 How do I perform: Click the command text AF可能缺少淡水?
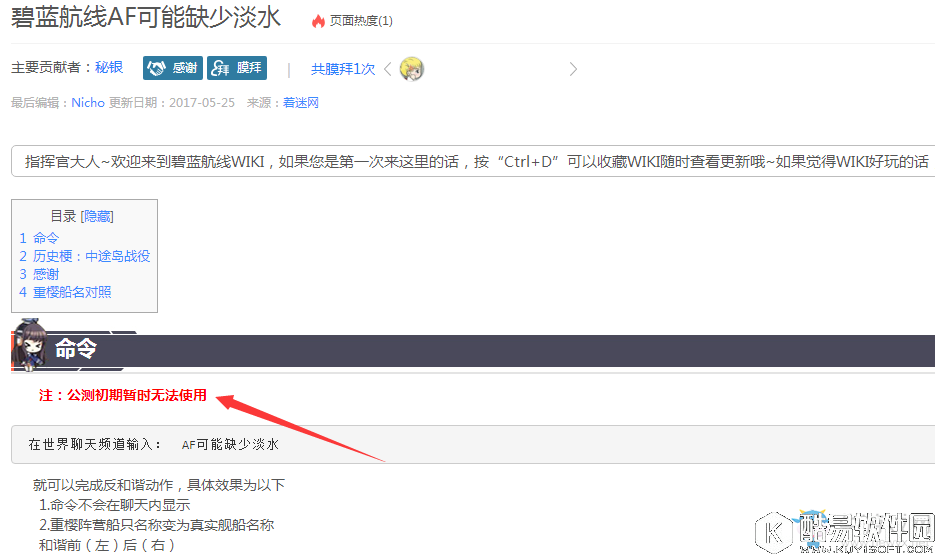230,444
